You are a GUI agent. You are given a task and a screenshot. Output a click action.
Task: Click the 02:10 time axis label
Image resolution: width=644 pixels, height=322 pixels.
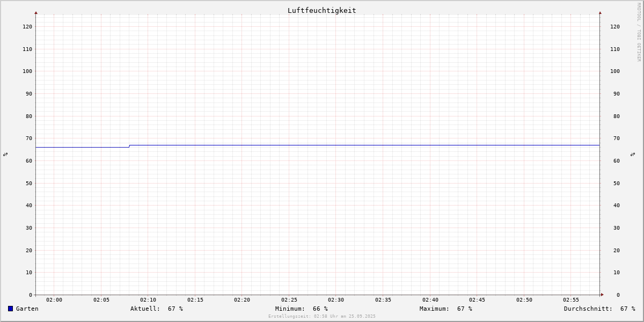(148, 299)
